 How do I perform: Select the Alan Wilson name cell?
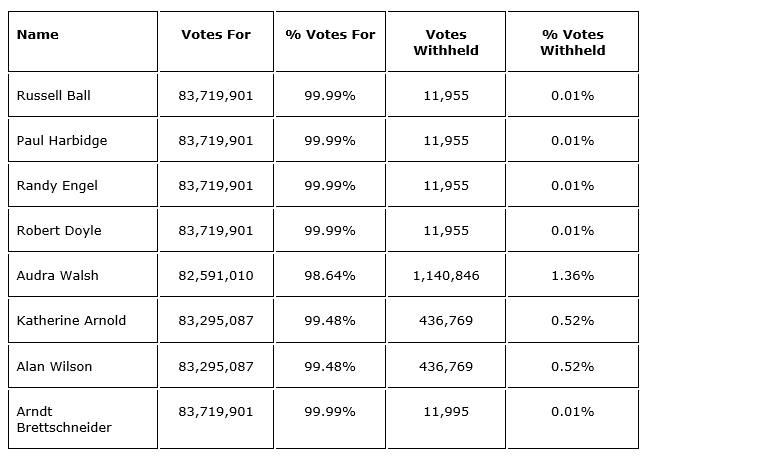click(54, 367)
